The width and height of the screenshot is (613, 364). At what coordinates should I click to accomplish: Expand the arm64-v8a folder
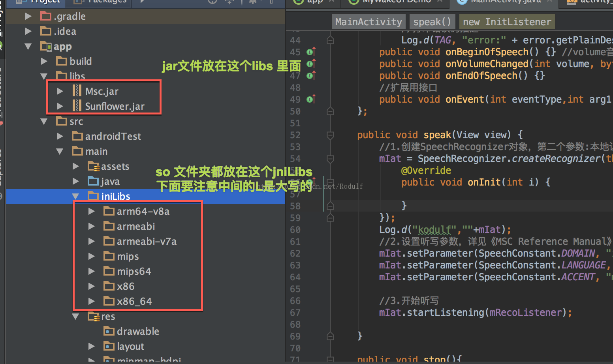tap(91, 211)
